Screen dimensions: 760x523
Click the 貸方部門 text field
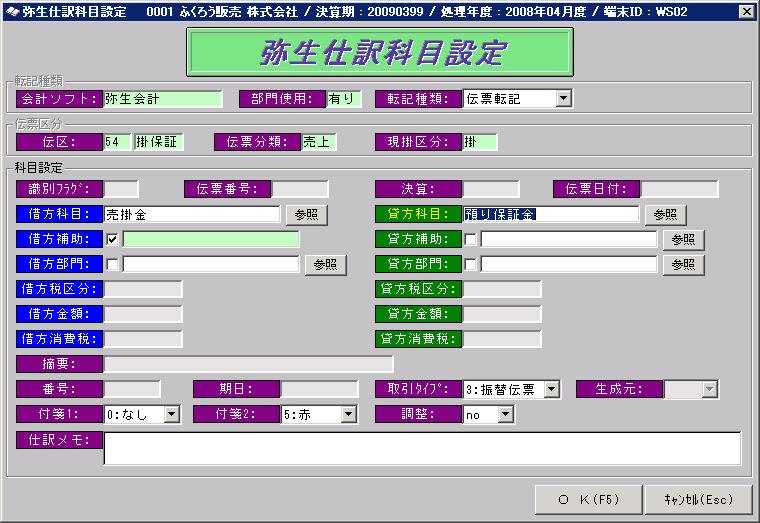(x=569, y=265)
